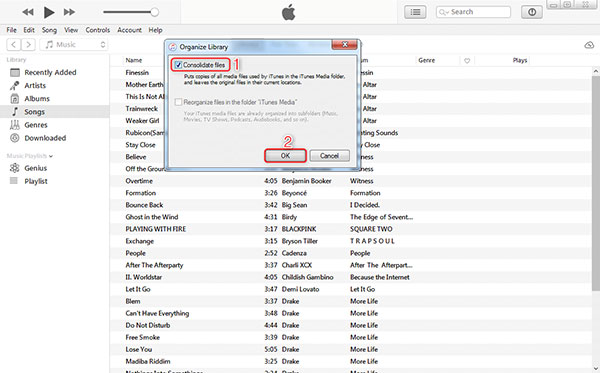Sort by the Name column header

pyautogui.click(x=134, y=60)
